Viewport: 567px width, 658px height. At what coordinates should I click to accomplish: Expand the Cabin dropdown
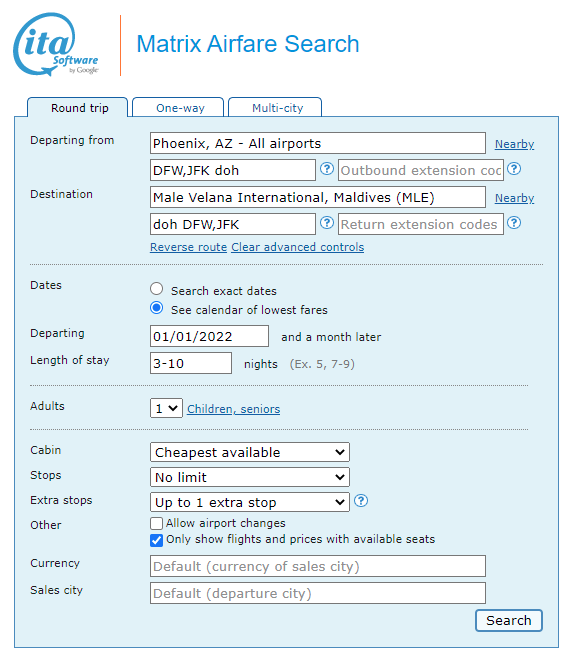pyautogui.click(x=250, y=452)
